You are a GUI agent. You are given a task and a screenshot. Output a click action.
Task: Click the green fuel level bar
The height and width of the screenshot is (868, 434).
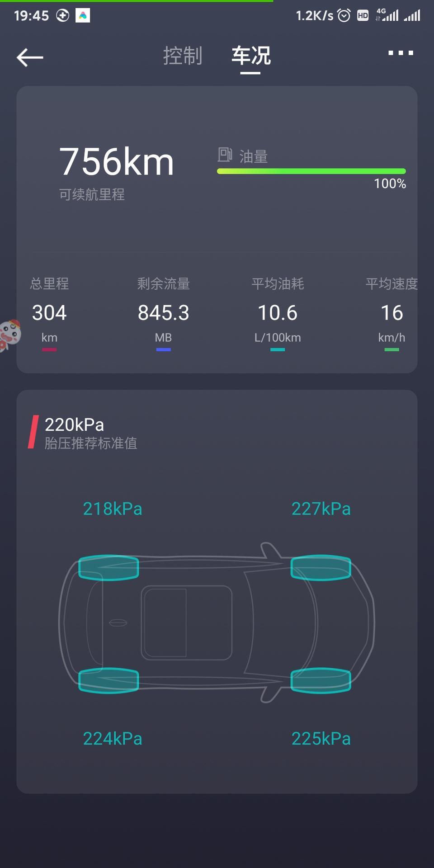click(311, 171)
